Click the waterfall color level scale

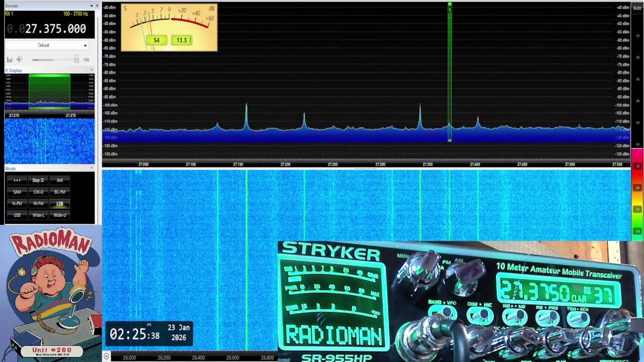[637, 195]
